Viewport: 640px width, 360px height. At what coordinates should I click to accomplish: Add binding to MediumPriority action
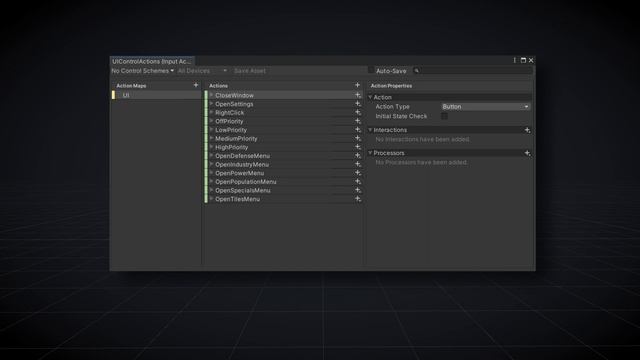coord(358,138)
